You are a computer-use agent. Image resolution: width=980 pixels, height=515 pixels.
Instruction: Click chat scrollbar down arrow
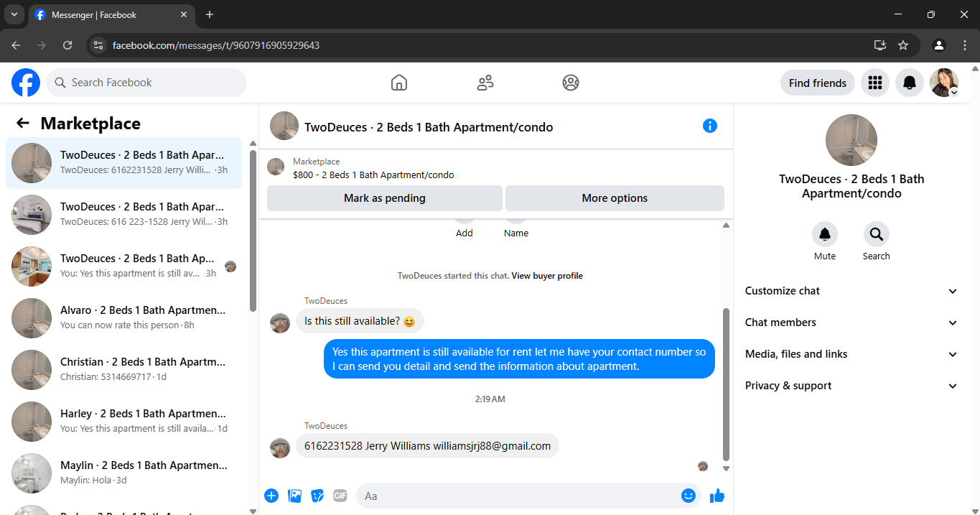726,468
